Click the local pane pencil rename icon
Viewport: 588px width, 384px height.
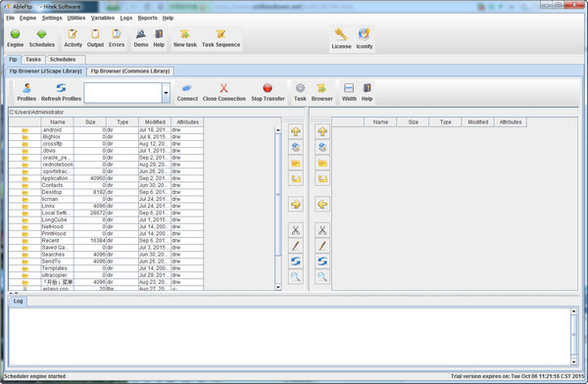click(296, 246)
